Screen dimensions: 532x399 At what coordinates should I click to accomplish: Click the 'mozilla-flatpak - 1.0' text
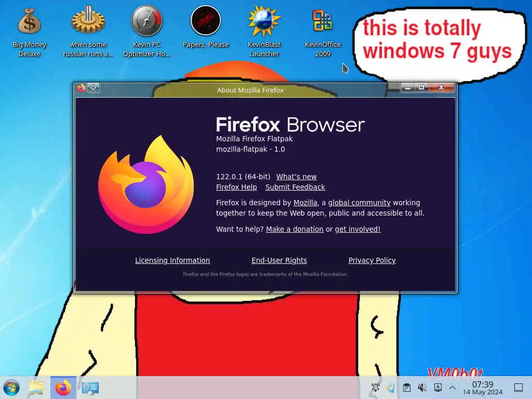(x=250, y=149)
